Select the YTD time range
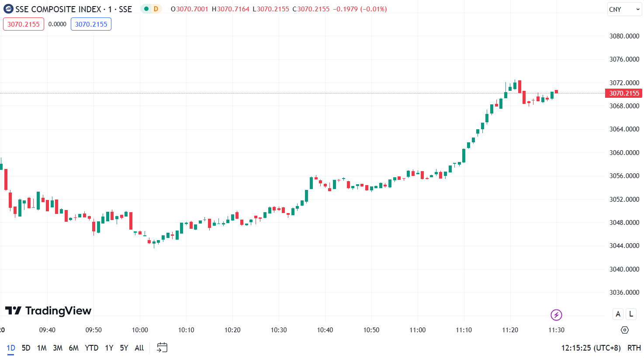Viewport: 644px width, 358px height. pos(91,348)
